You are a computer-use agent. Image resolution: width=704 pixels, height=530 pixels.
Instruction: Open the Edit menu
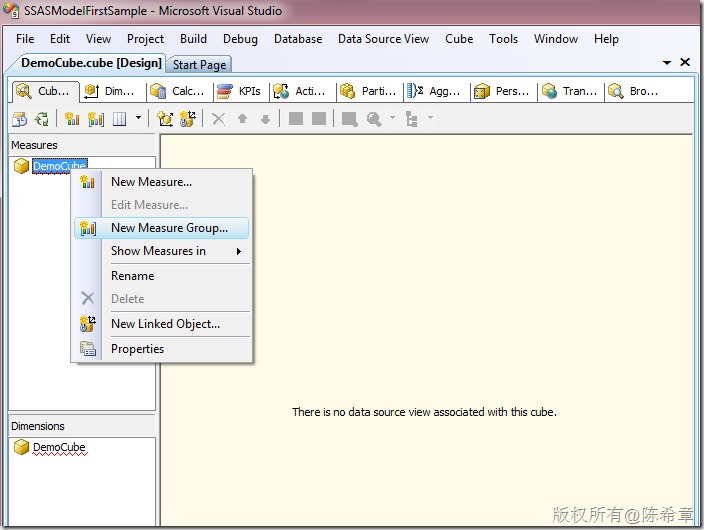tap(60, 39)
